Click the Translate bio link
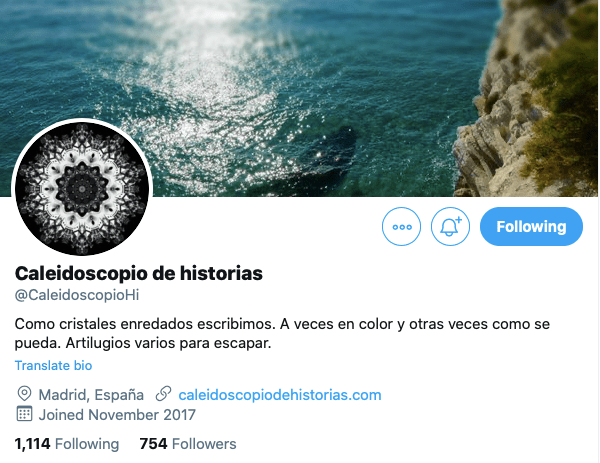Viewport: 600px width, 463px height. pos(54,365)
